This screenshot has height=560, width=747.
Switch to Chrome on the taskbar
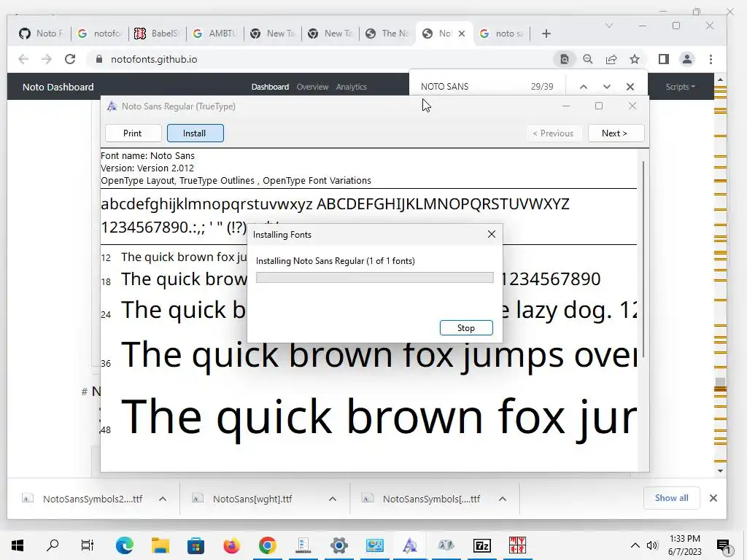point(267,545)
